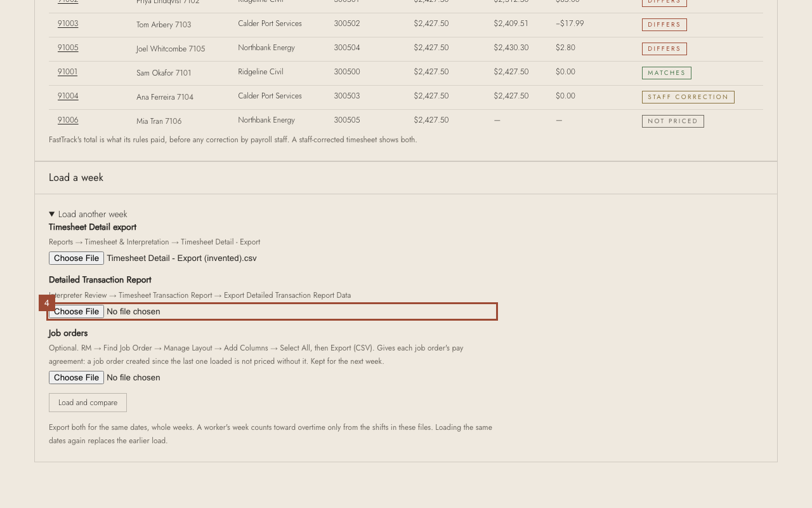Click the STAFF CORRECTION status badge
Viewport: 812px width, 508px height.
click(x=688, y=97)
